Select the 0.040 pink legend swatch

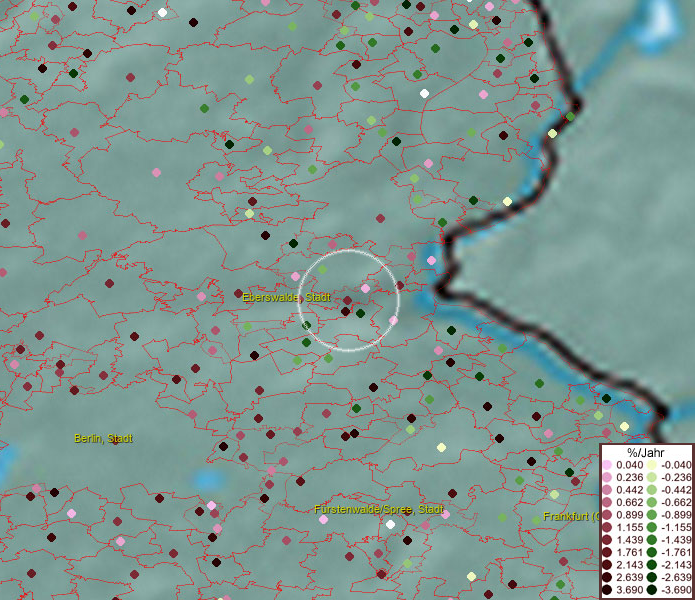(607, 465)
